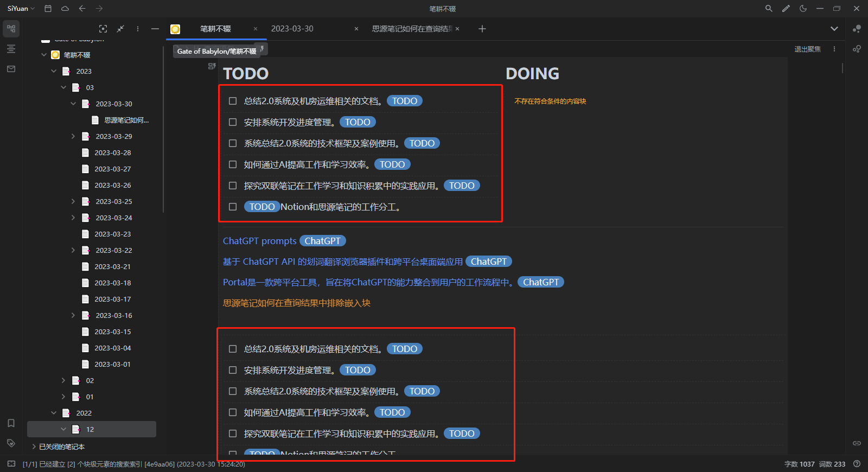Click 退出聚焦 to exit focus

tap(808, 49)
